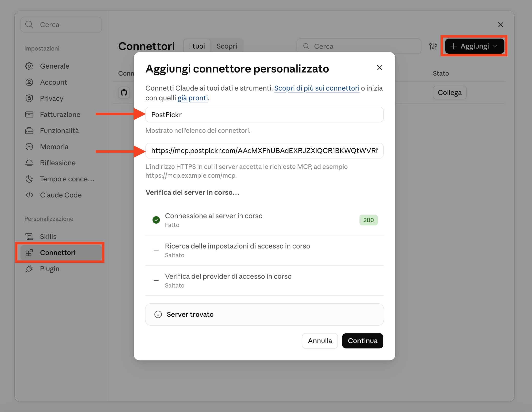Open the Scopri di più sui connettori link

(x=317, y=88)
